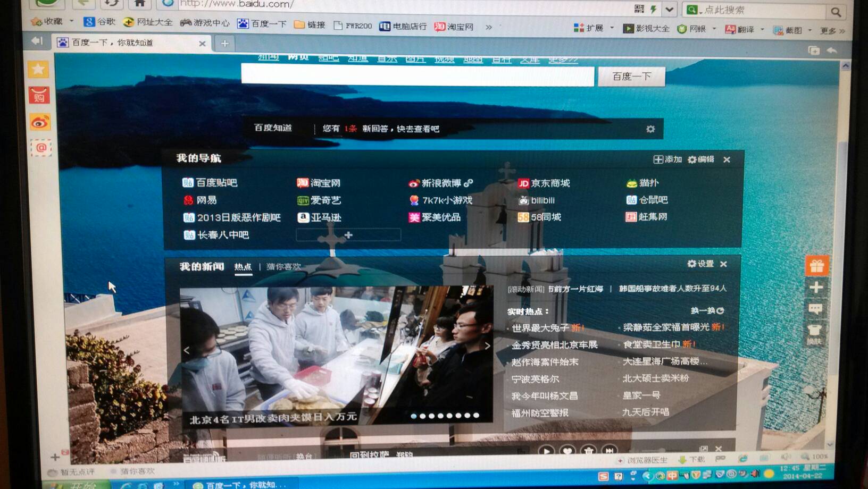Open the bilibili navigation link

pos(537,200)
